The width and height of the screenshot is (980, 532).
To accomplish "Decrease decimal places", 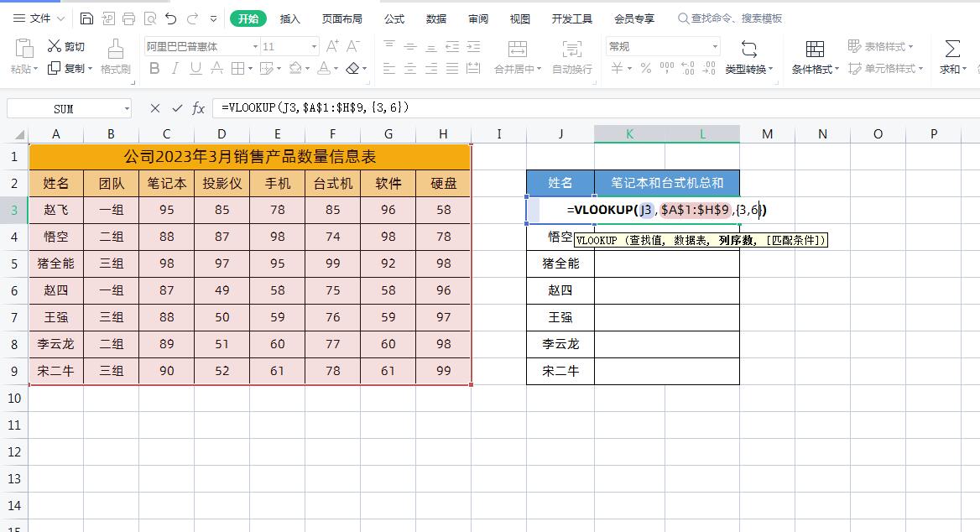I will (709, 69).
